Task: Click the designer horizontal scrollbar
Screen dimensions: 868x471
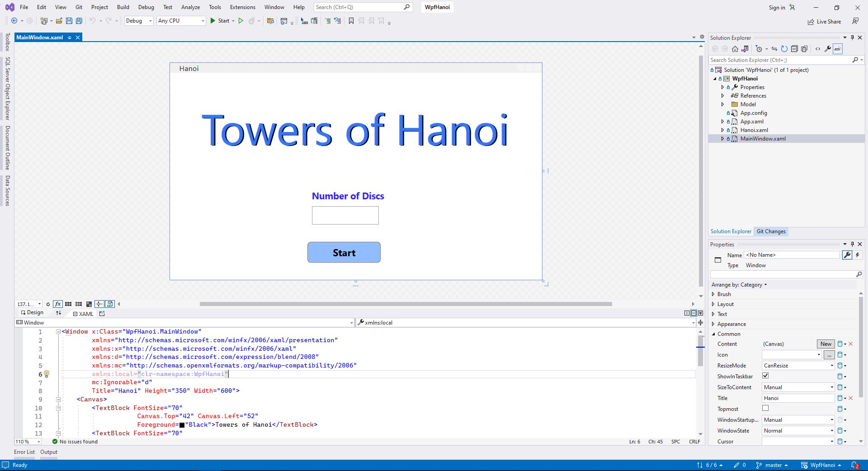Action: coord(406,304)
